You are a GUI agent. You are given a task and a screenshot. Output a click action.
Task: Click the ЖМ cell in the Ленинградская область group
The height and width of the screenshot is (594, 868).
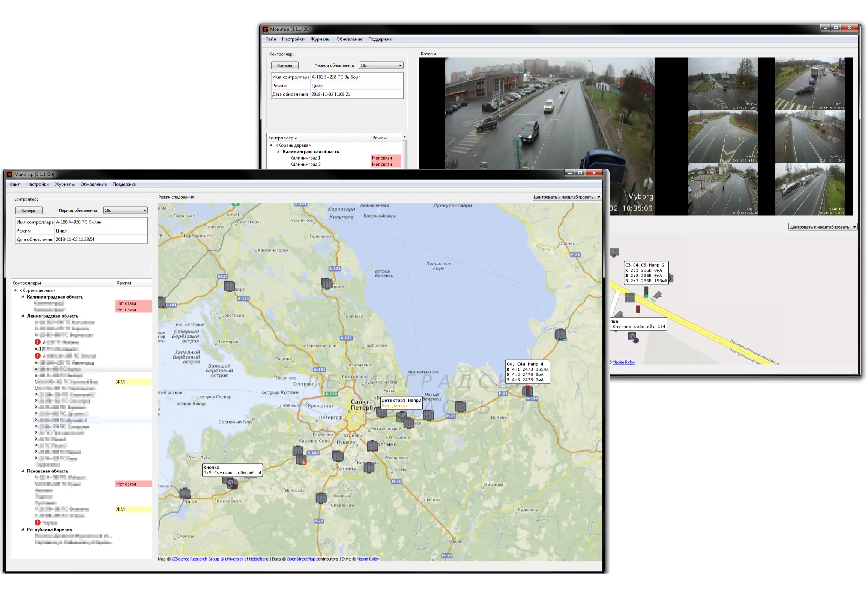pyautogui.click(x=133, y=382)
